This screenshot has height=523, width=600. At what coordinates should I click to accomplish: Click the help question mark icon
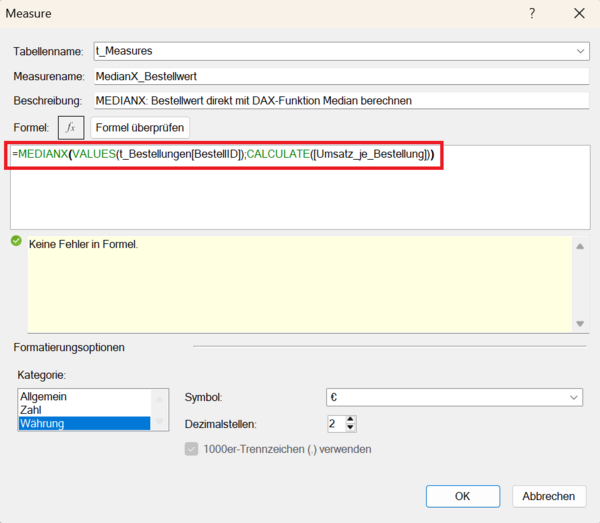click(x=532, y=14)
